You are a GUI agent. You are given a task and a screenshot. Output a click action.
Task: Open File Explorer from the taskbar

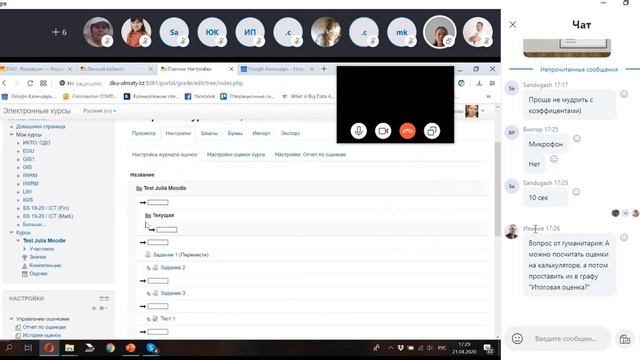pyautogui.click(x=69, y=348)
